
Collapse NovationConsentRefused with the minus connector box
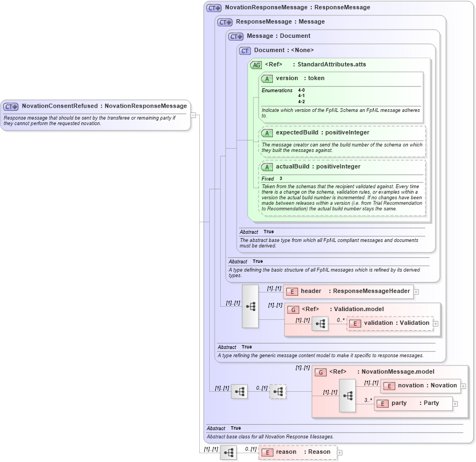[x=193, y=115]
